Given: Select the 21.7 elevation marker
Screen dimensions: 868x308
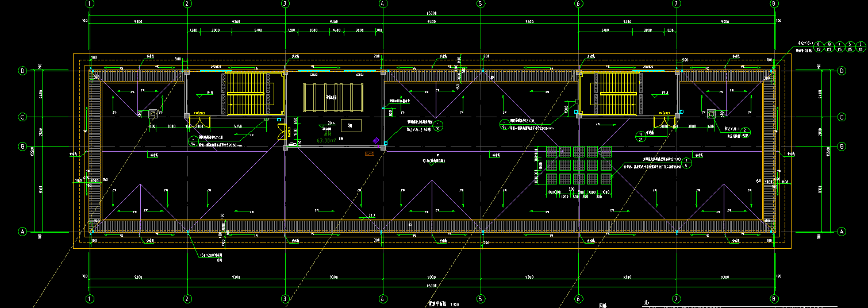Looking at the screenshot, I should pyautogui.click(x=371, y=216).
